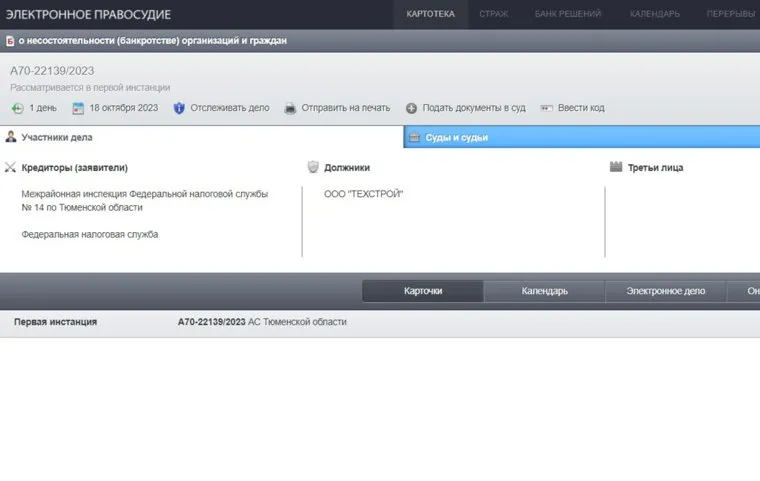760x481 pixels.
Task: Click the shield icon for Отслеживать дело
Action: (179, 108)
